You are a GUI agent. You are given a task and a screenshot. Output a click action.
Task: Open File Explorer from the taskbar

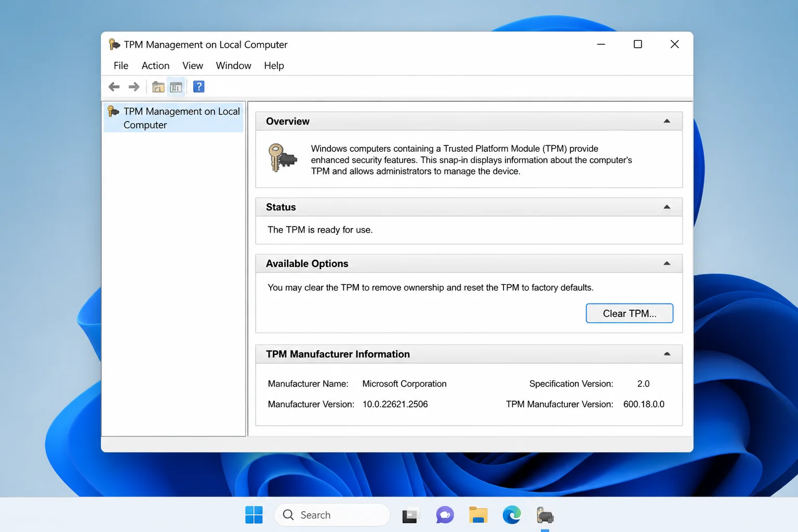pos(478,515)
